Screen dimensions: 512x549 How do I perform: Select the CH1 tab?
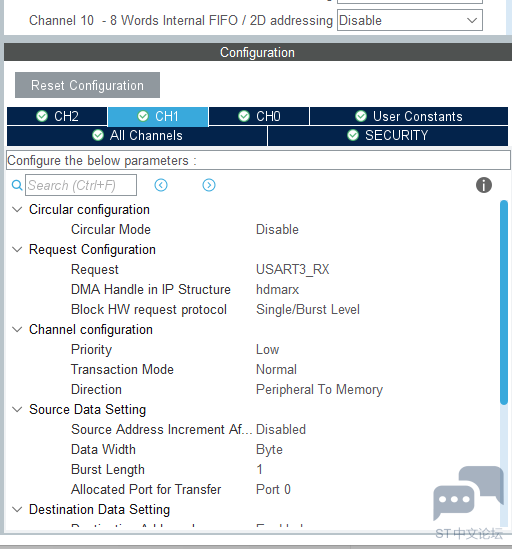click(158, 116)
